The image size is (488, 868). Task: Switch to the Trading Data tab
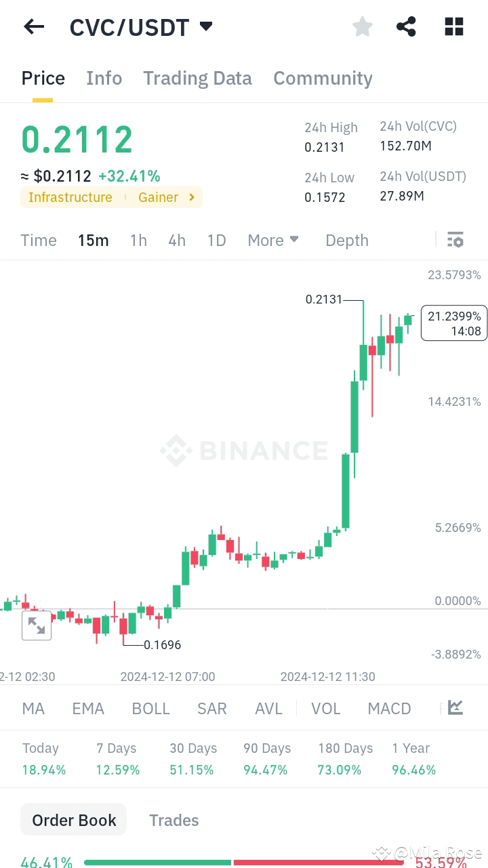pyautogui.click(x=197, y=78)
